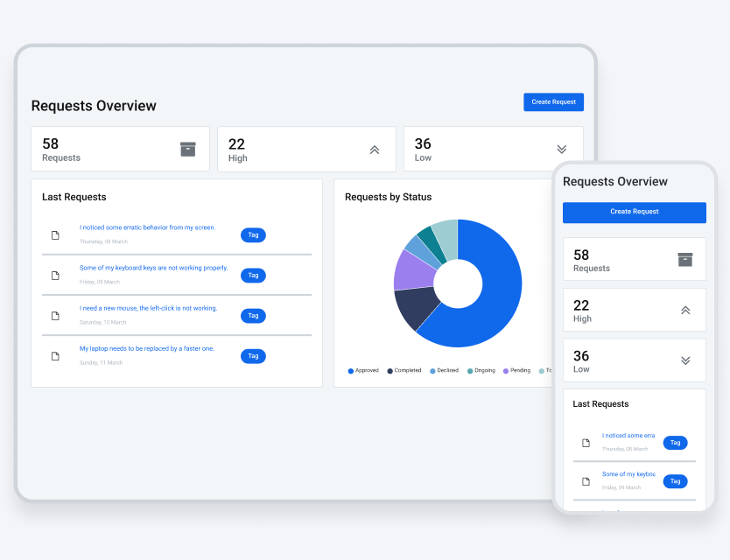This screenshot has width=730, height=560.
Task: Click the archive box icon on the phone Requests card
Action: point(684,260)
